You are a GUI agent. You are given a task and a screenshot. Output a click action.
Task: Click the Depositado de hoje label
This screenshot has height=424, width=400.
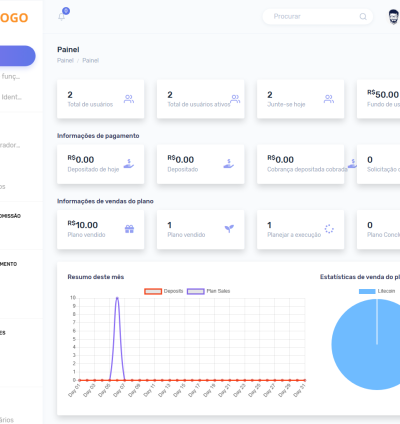point(93,169)
